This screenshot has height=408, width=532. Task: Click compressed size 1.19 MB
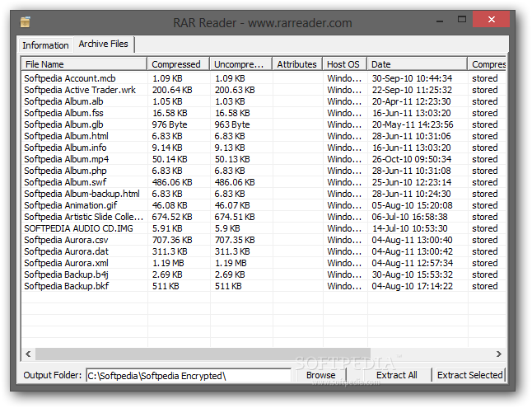tap(168, 263)
